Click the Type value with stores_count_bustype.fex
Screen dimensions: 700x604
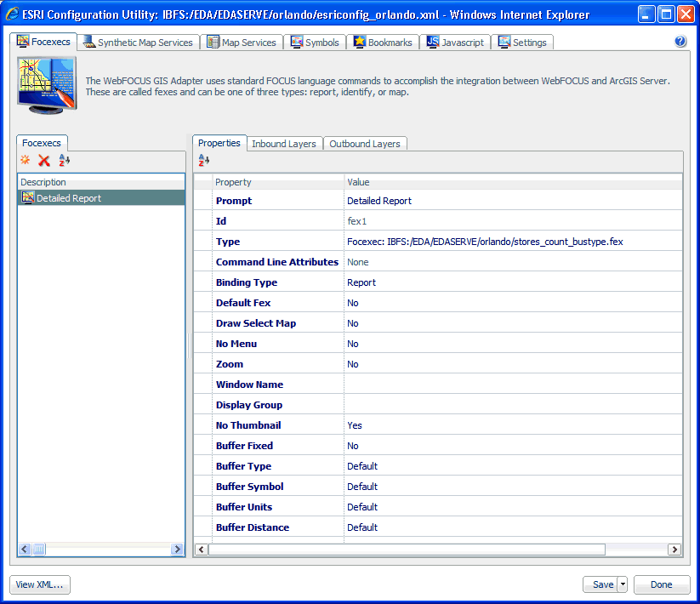[514, 242]
